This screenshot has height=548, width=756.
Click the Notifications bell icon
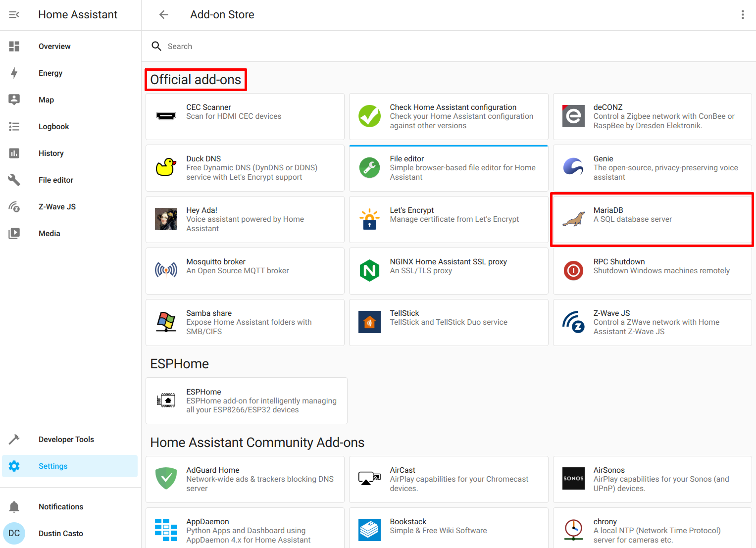[x=14, y=507]
